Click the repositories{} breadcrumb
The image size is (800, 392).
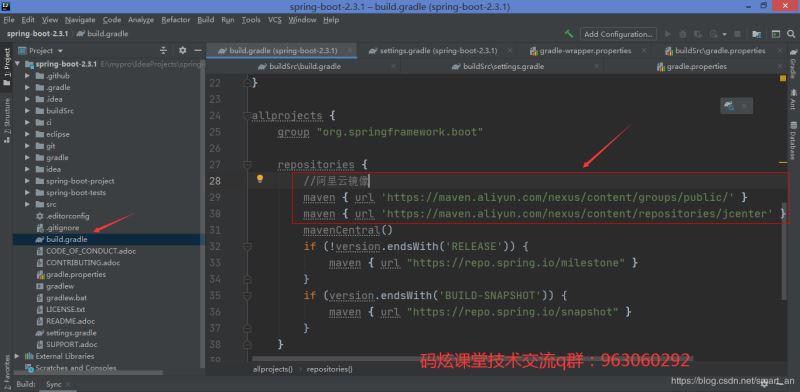330,369
